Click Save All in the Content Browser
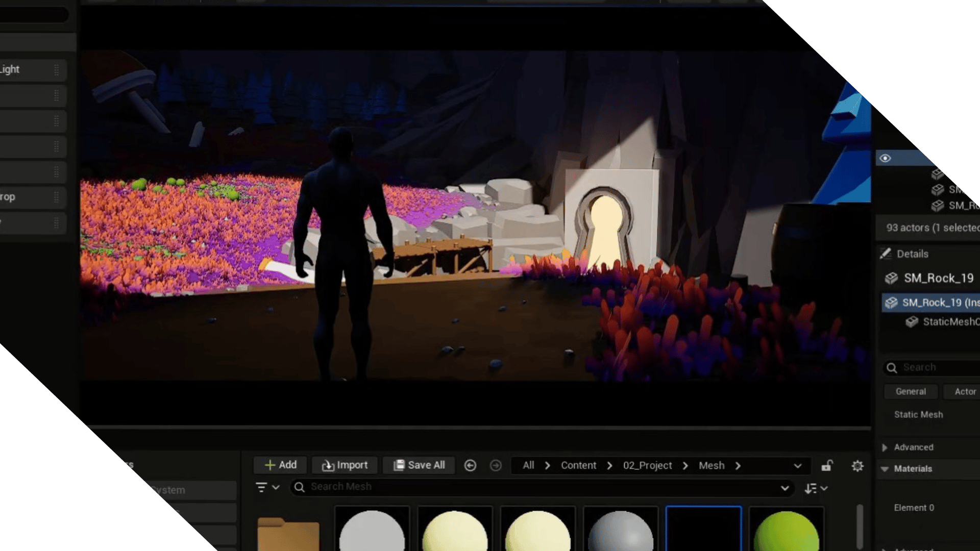 point(419,465)
